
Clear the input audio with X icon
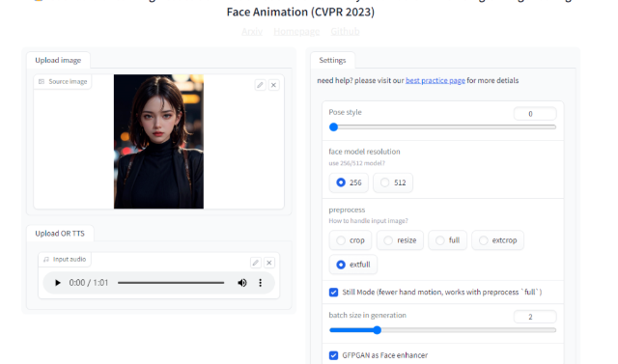click(x=269, y=263)
